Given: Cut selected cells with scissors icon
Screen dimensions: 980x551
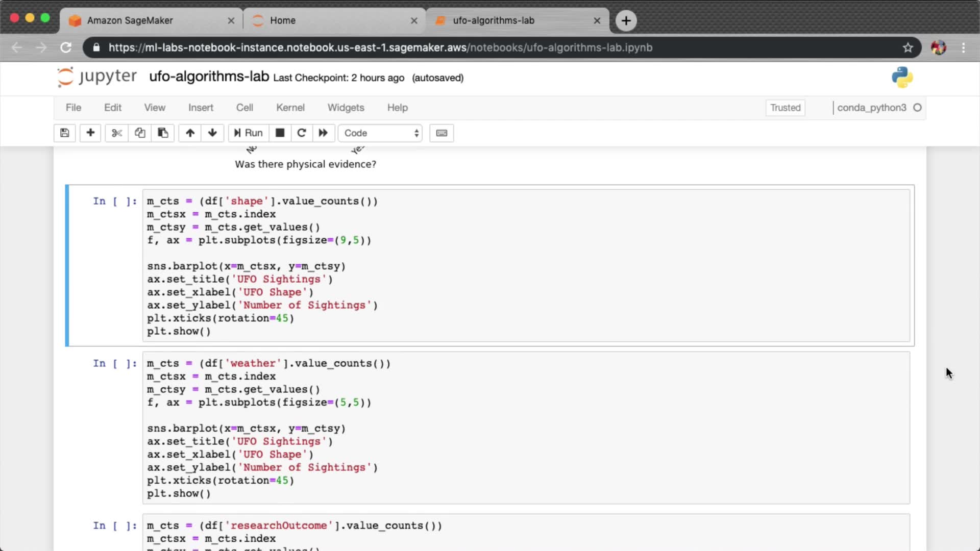Looking at the screenshot, I should click(x=117, y=133).
